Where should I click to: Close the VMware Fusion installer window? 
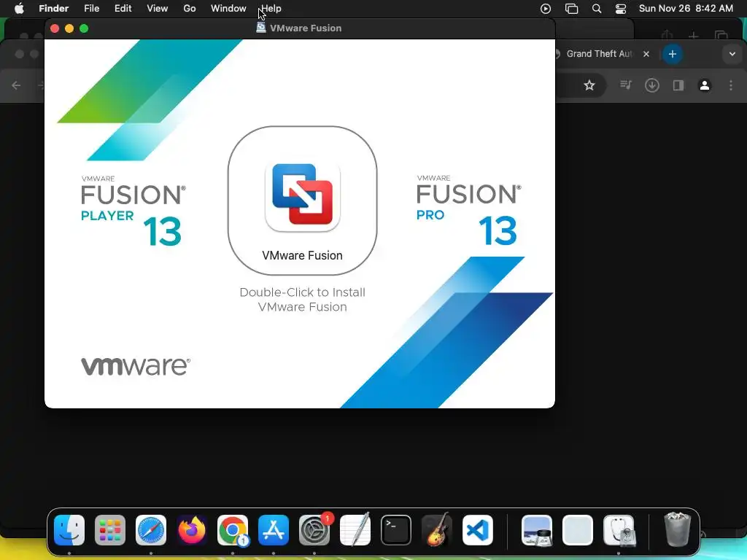point(55,28)
